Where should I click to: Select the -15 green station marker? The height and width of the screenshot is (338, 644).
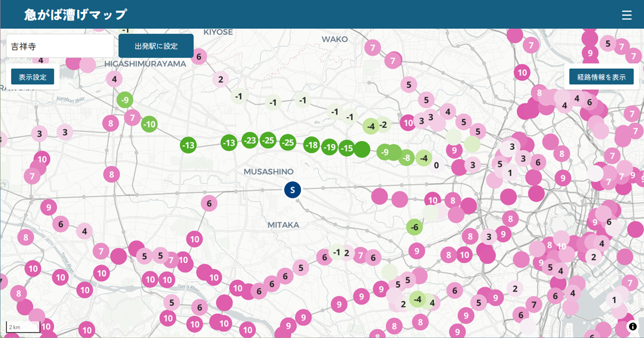click(347, 148)
